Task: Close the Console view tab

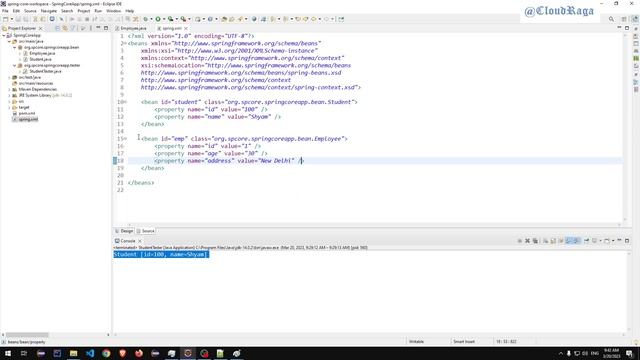Action: click(x=140, y=241)
